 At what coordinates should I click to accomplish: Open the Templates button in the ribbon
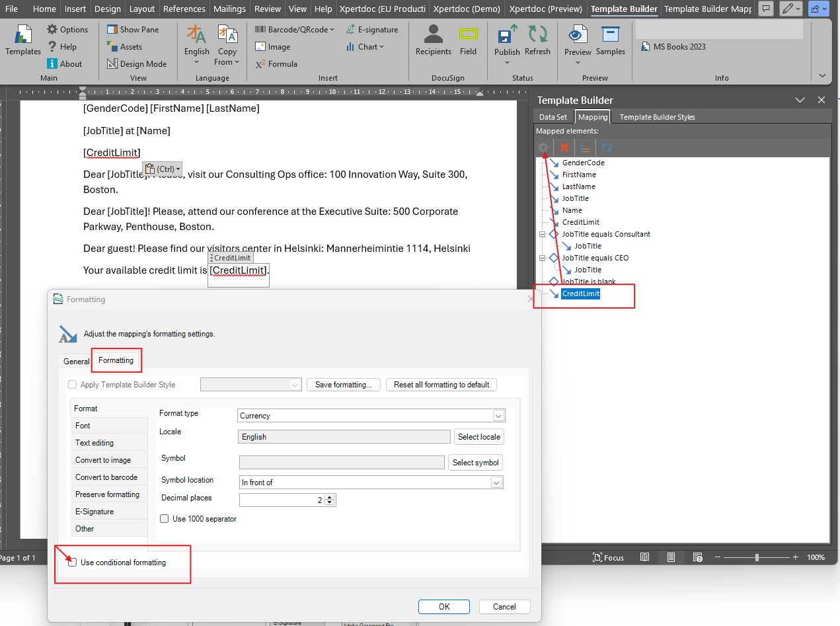(x=23, y=41)
